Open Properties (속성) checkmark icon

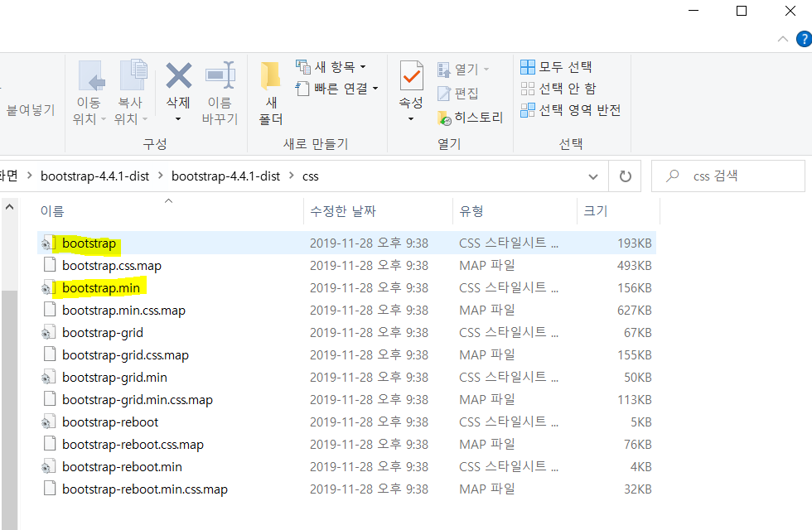(411, 76)
